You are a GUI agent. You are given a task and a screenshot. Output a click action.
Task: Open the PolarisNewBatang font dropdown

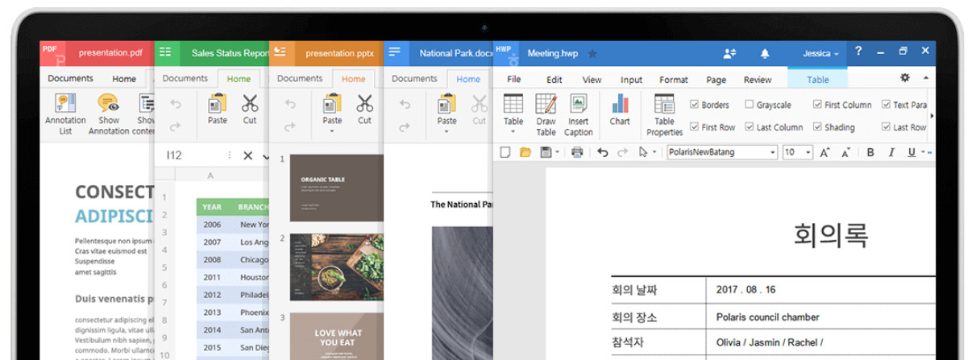772,152
